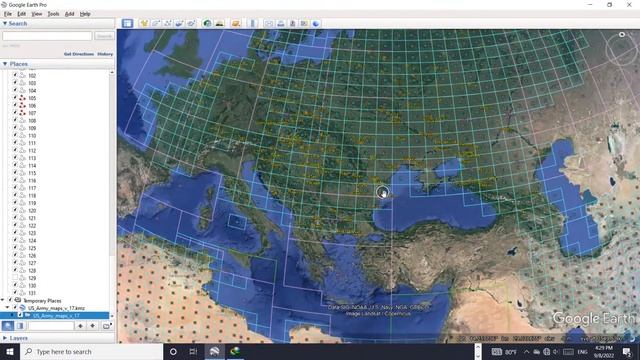Click the Places list scroll-down arrow
Image resolution: width=640 pixels, height=360 pixels.
click(x=112, y=316)
